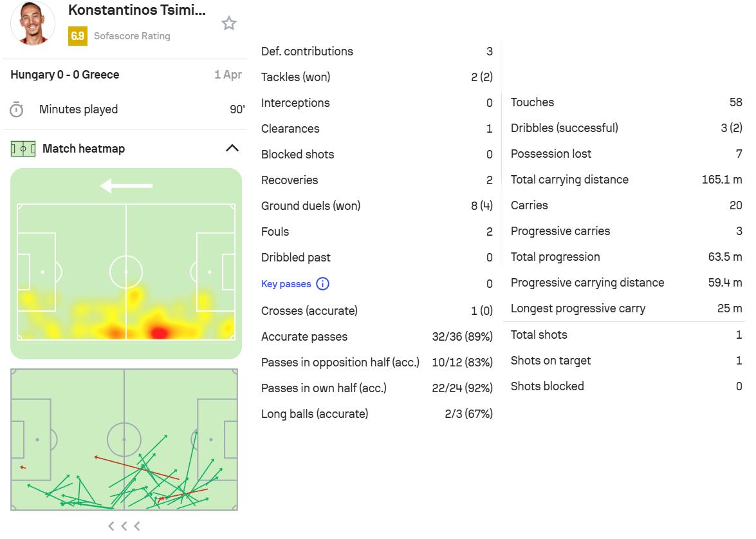Click the Match heatmap heading
This screenshot has width=756, height=539.
84,149
